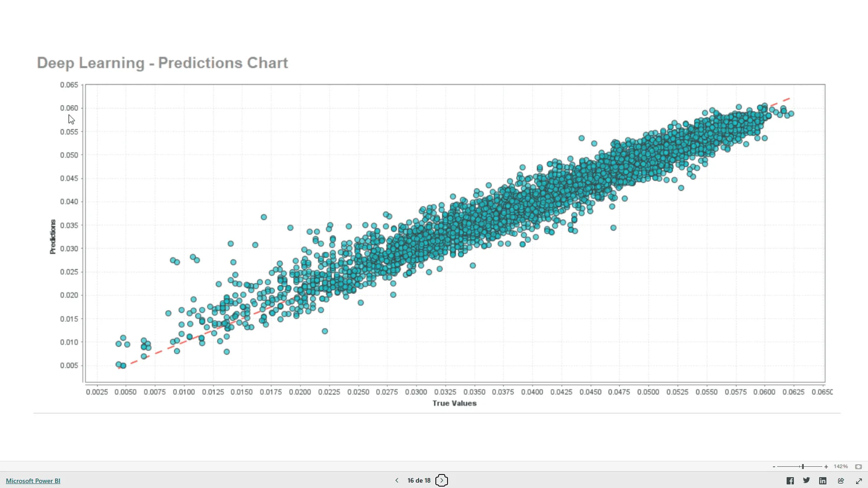The width and height of the screenshot is (868, 488).
Task: Click the Predictions axis label
Action: point(53,237)
